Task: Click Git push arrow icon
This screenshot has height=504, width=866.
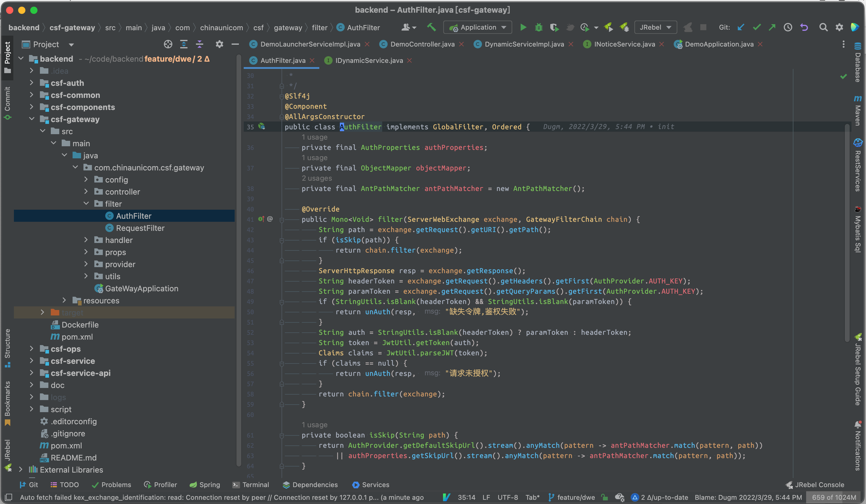Action: coord(772,27)
